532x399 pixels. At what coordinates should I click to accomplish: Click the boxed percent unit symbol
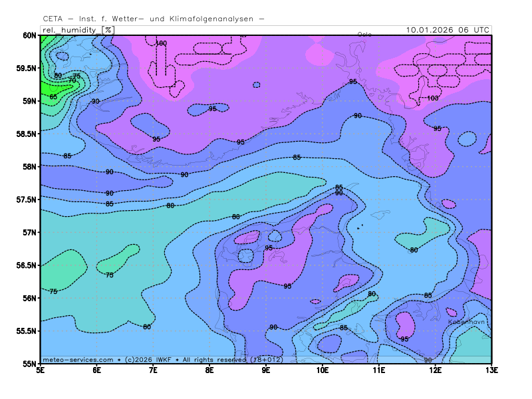point(108,30)
